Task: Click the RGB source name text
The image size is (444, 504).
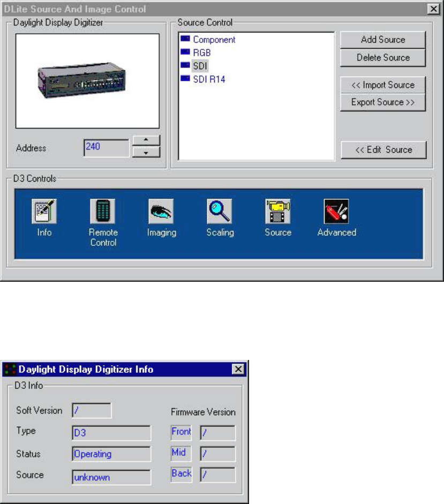Action: click(x=202, y=52)
